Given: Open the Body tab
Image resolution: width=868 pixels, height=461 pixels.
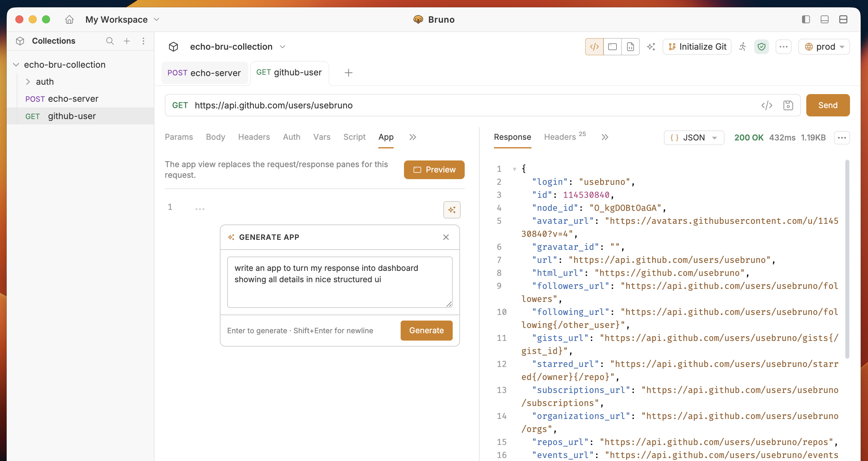Looking at the screenshot, I should pos(215,137).
